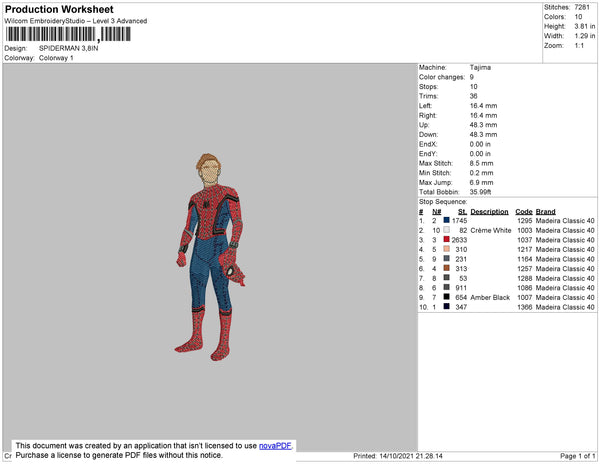
Task: Click the 'Stop Sequence:' heading
Action: click(443, 202)
